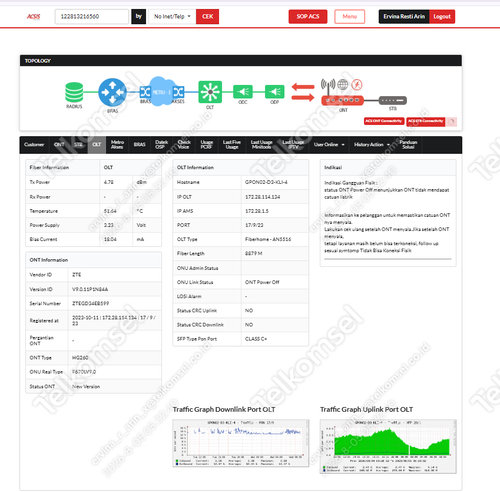Image resolution: width=500 pixels, height=492 pixels.
Task: Click the serial number ZTEGD34EB599
Action: (x=91, y=303)
